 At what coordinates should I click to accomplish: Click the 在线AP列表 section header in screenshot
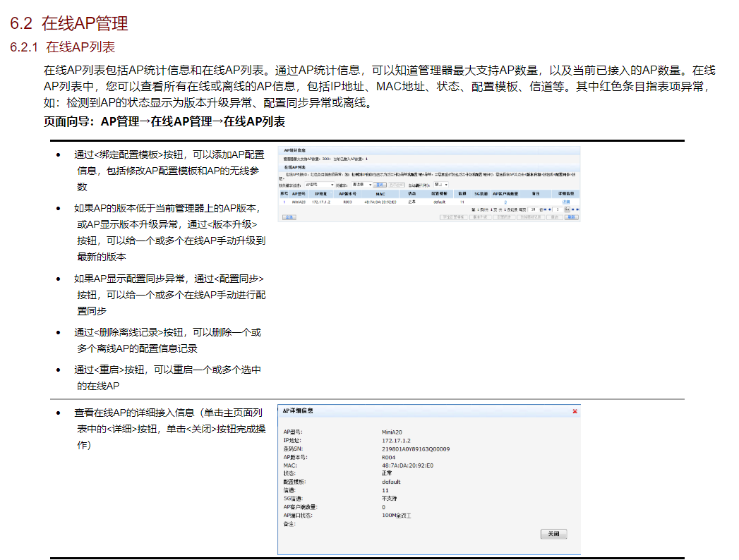pyautogui.click(x=294, y=167)
